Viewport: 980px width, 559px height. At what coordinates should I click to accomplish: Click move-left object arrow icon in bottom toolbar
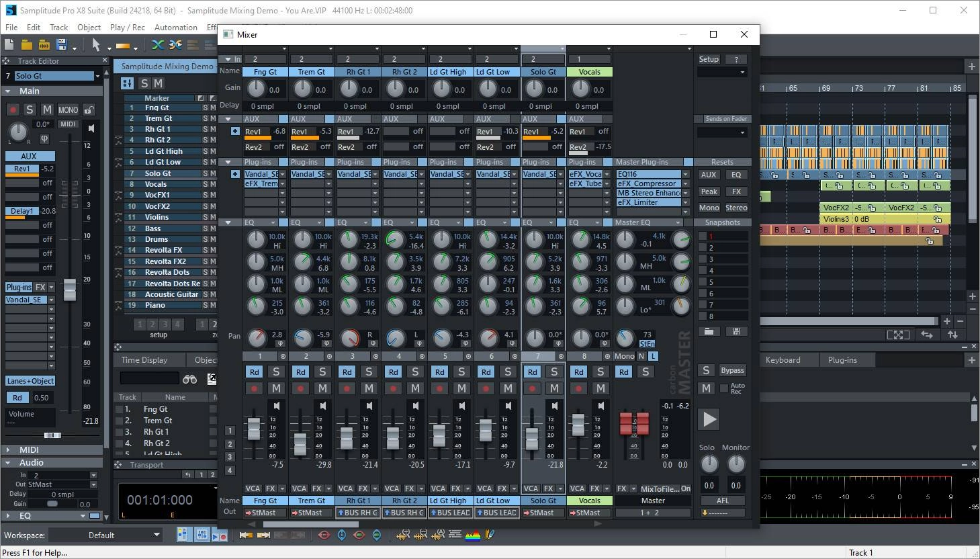coord(246,535)
